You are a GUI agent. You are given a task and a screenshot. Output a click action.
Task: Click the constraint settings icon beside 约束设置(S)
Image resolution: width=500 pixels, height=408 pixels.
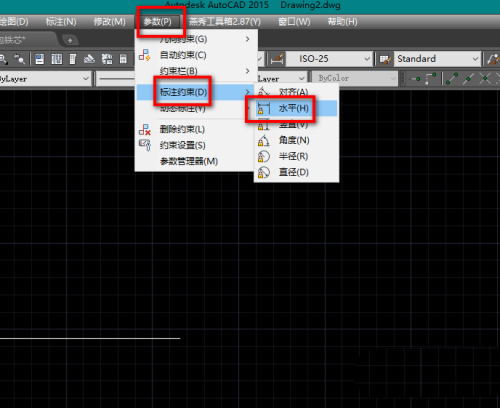point(145,145)
